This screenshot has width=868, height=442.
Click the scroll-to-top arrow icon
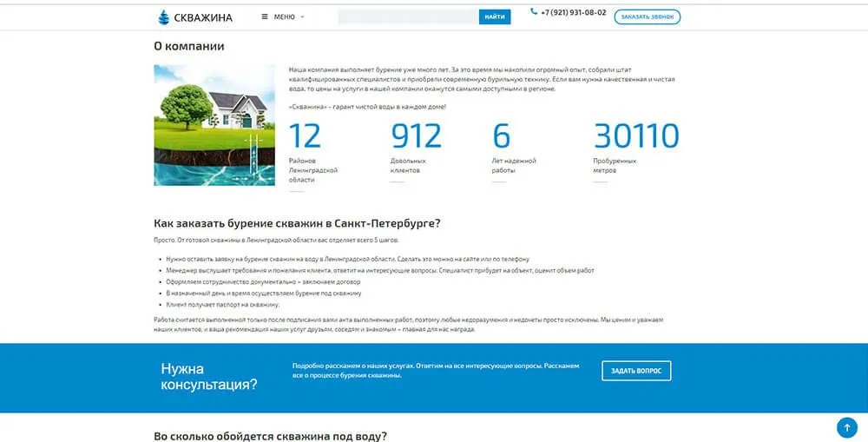point(846,427)
